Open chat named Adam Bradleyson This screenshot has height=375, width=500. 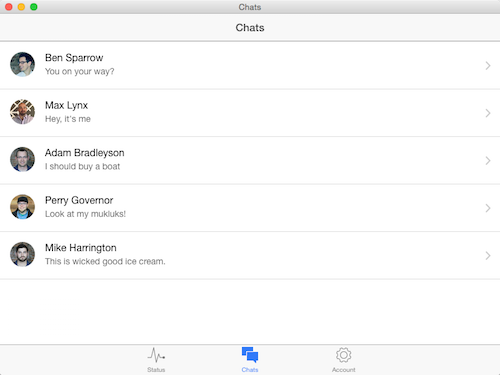click(x=85, y=153)
